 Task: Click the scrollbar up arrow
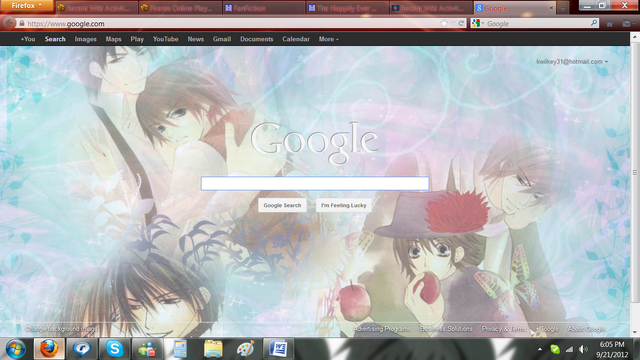[635, 37]
